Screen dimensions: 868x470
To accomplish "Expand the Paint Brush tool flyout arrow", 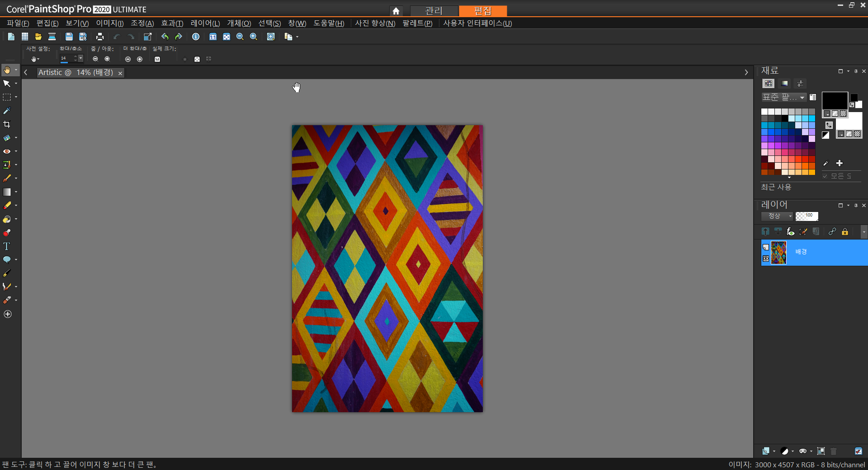I will tap(16, 179).
